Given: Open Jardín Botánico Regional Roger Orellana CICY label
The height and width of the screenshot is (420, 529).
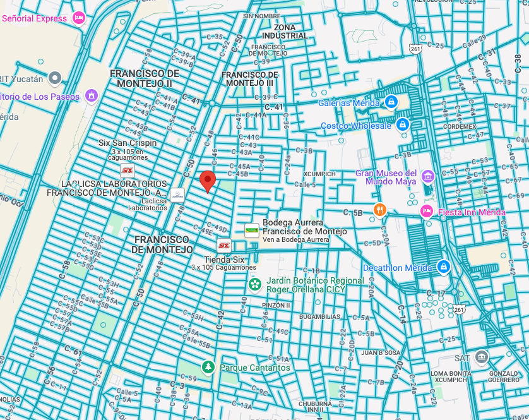Looking at the screenshot, I should click(x=315, y=285).
